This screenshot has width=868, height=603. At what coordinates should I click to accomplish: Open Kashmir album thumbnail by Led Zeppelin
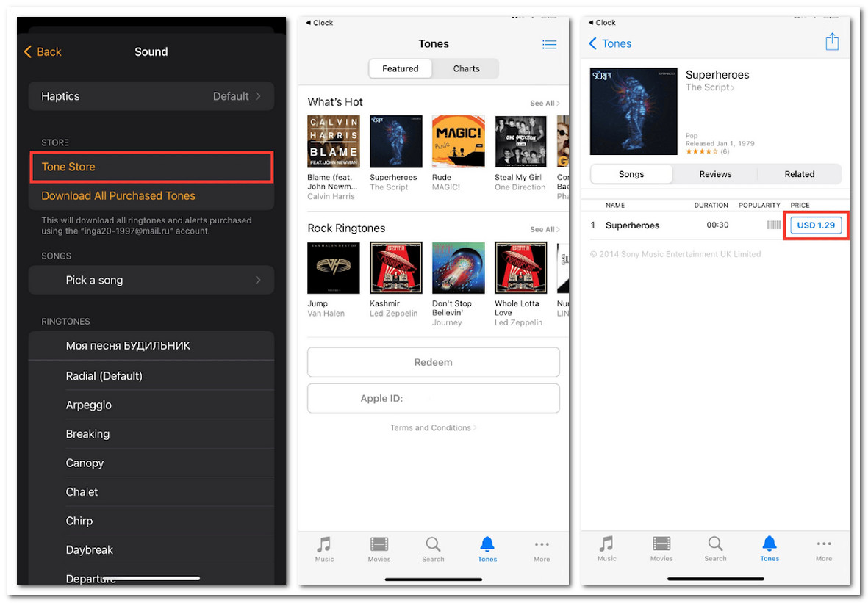[396, 268]
